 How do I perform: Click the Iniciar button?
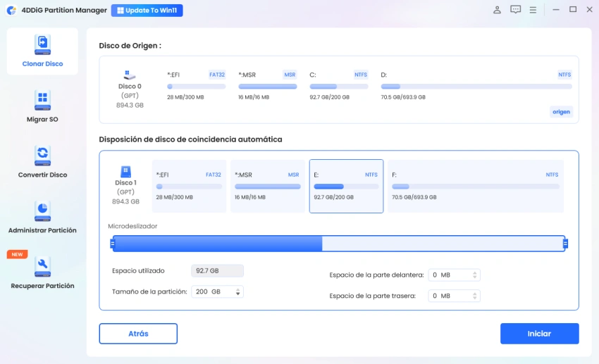pos(539,334)
